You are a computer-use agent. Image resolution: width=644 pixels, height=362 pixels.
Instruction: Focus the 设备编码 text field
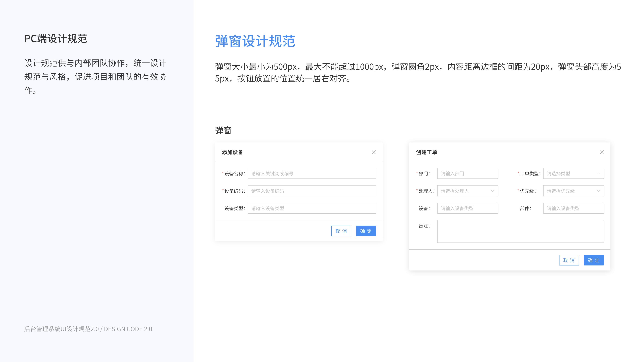coord(311,191)
